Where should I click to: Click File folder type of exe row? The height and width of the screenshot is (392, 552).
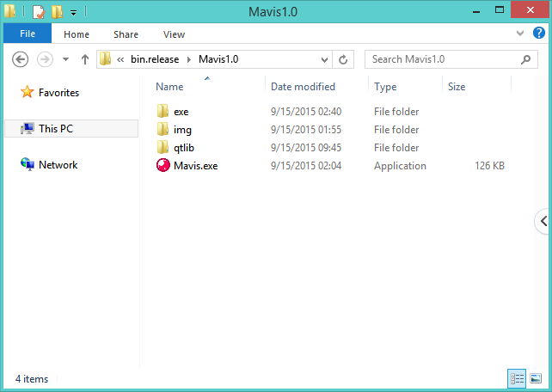pos(396,112)
